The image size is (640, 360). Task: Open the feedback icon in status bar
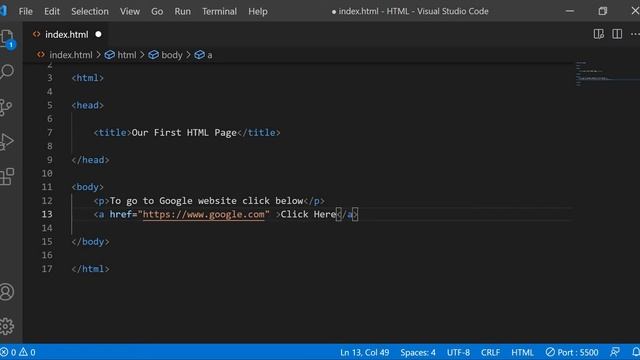point(615,352)
